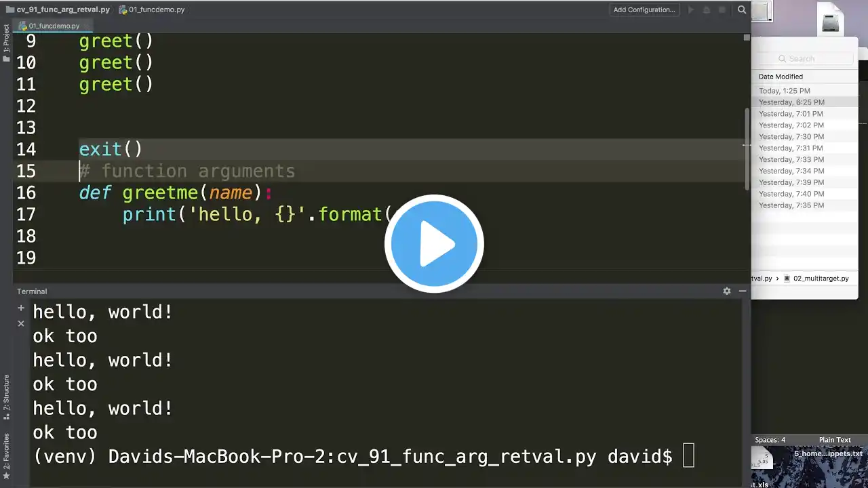Image resolution: width=868 pixels, height=488 pixels.
Task: Select the 'Yesterday, 7:34 PM' Finder row
Action: point(806,171)
